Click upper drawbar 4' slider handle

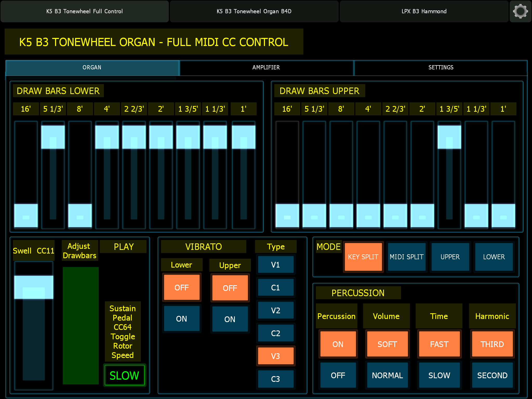click(368, 216)
